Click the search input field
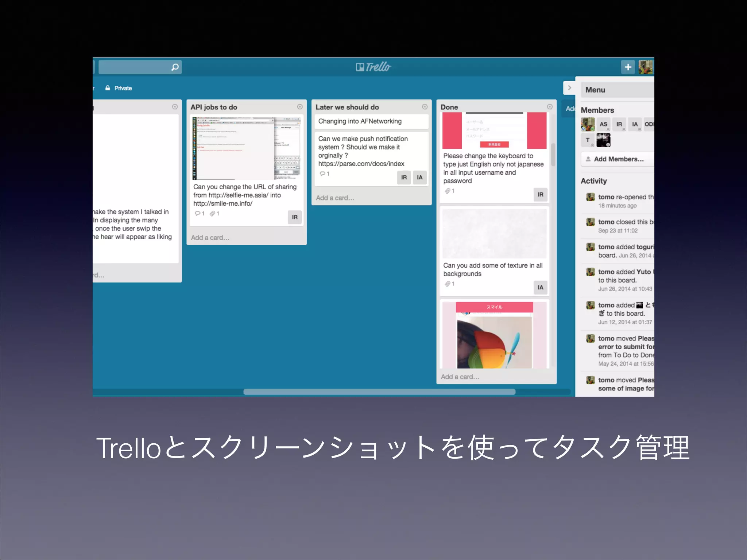 click(140, 67)
